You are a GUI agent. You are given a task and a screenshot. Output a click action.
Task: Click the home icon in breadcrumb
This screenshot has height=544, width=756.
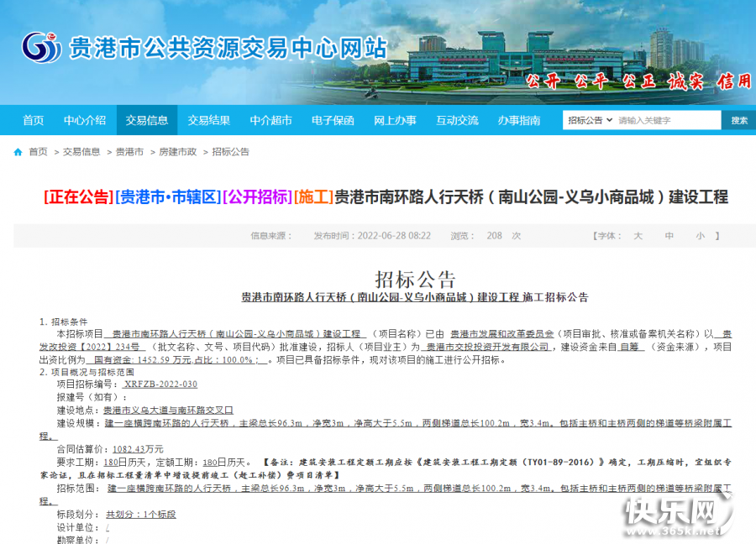18,152
